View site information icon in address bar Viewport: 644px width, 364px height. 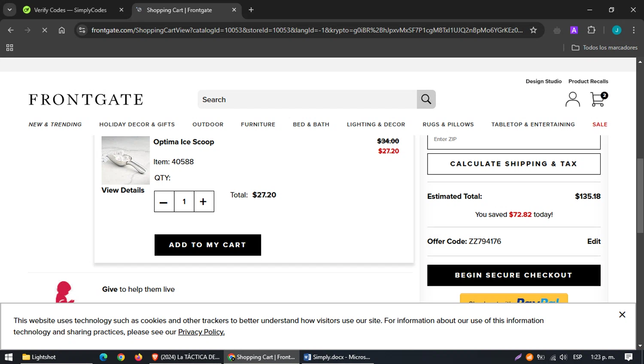[82, 30]
